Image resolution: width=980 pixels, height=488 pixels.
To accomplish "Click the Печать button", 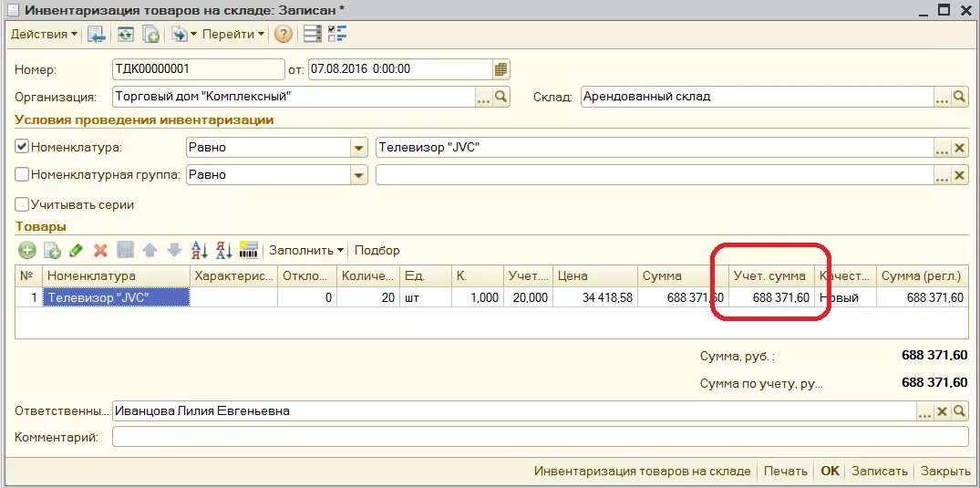I will (786, 471).
